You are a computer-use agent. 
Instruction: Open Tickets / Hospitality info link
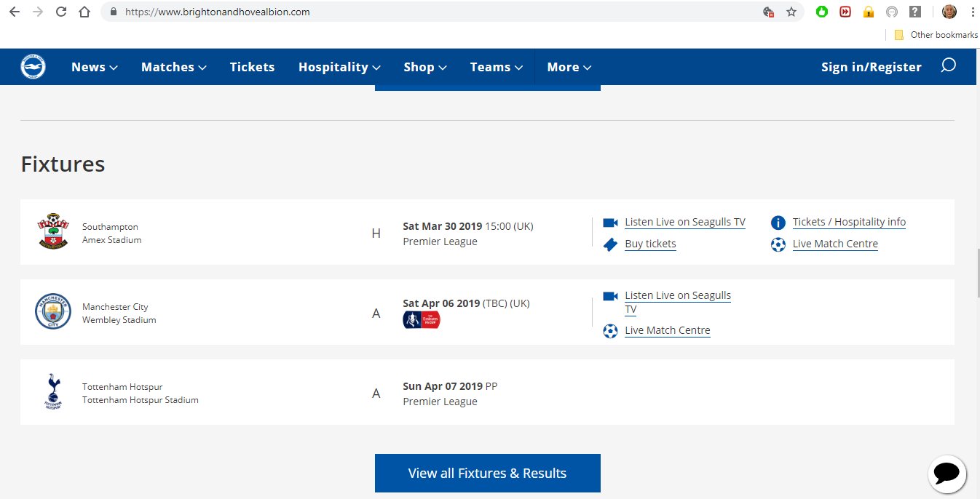click(x=849, y=222)
